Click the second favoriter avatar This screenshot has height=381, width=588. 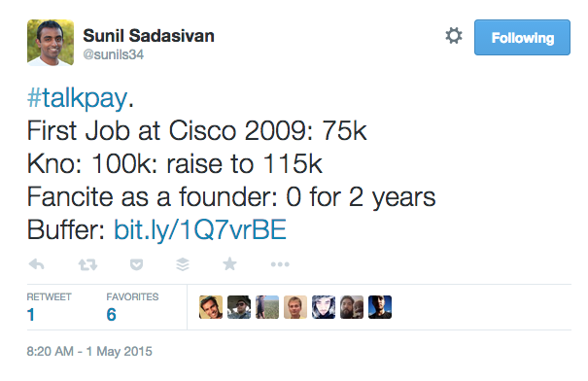pyautogui.click(x=239, y=307)
